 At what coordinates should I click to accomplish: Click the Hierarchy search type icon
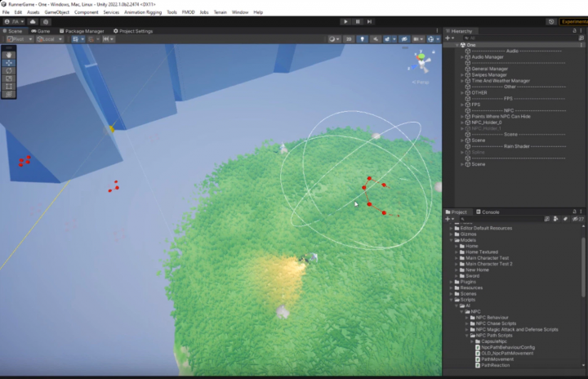coord(581,38)
